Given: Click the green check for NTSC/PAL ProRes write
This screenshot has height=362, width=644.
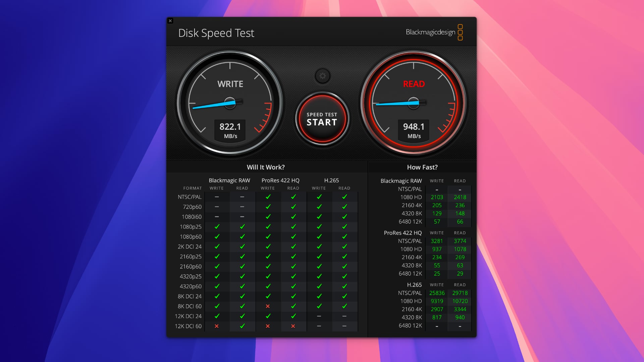Looking at the screenshot, I should (x=268, y=197).
